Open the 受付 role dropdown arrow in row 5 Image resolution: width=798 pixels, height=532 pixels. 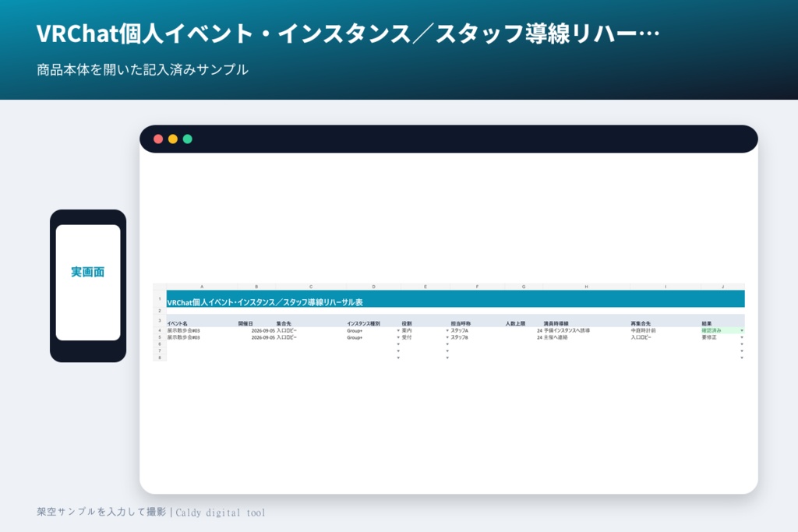click(x=447, y=337)
